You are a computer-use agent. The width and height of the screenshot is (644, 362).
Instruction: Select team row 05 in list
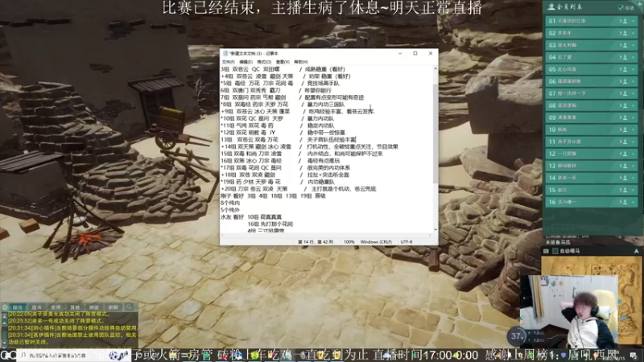(x=591, y=69)
